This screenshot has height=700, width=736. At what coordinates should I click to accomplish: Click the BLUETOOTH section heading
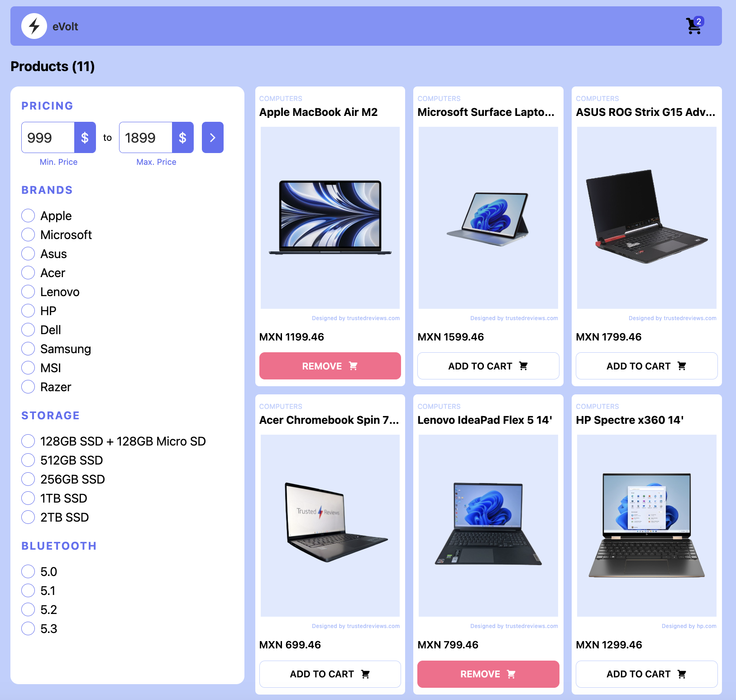(59, 546)
